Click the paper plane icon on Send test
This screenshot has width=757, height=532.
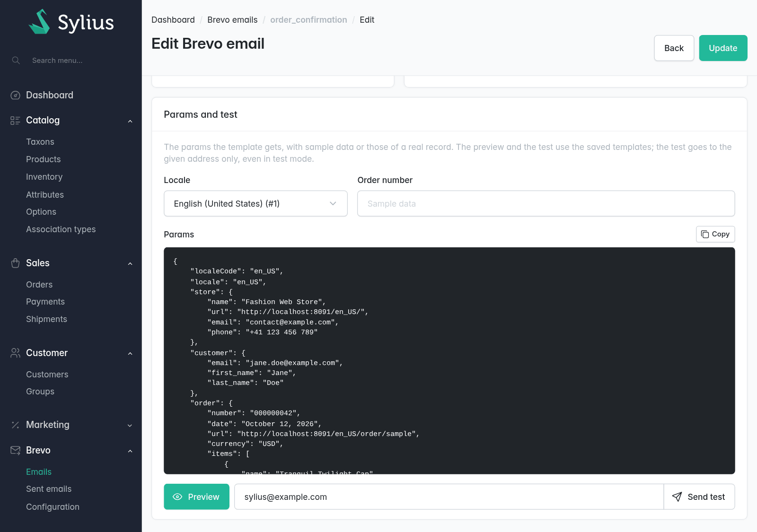point(677,497)
